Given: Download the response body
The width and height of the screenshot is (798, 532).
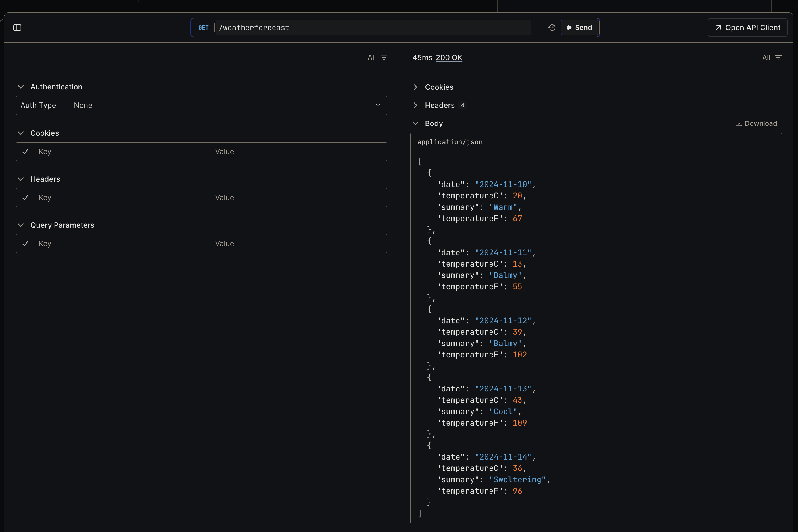Looking at the screenshot, I should point(756,123).
